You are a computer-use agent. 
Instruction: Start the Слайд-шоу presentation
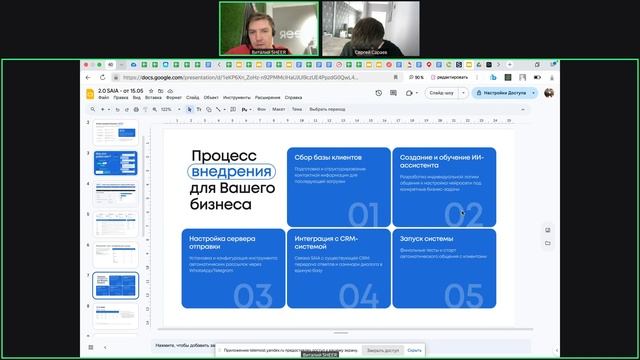pyautogui.click(x=442, y=93)
